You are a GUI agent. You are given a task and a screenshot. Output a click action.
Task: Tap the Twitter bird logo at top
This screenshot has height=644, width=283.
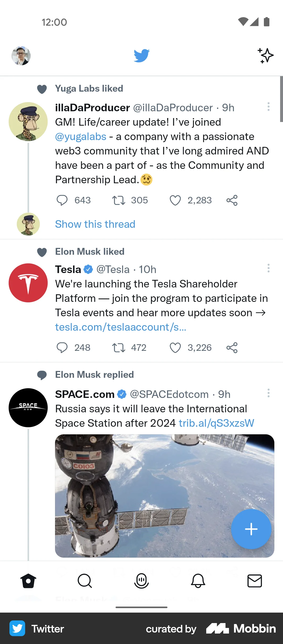click(x=141, y=55)
